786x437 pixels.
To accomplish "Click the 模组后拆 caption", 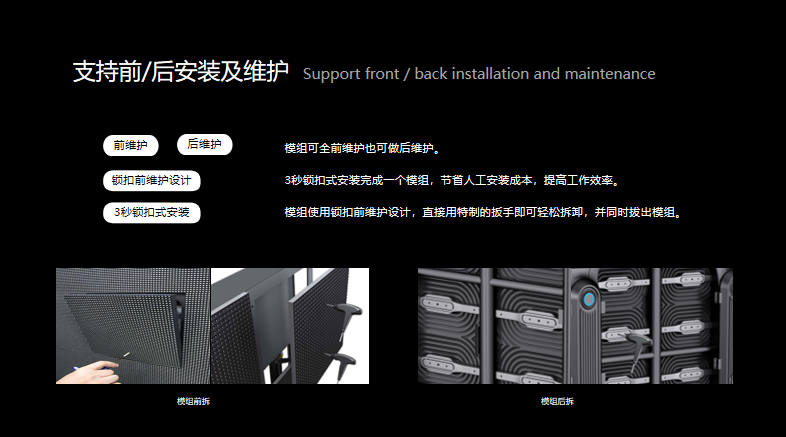I will (557, 401).
